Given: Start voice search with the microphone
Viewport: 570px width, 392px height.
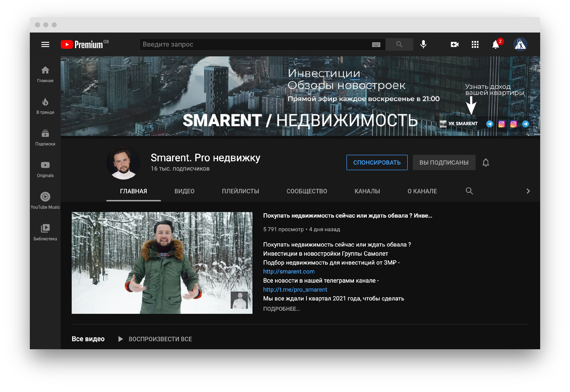Looking at the screenshot, I should tap(423, 45).
